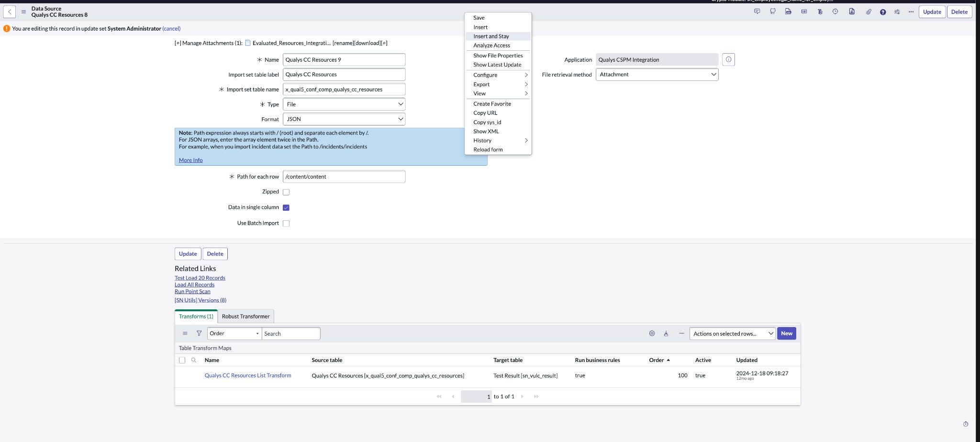Open the hamburger form context menu icon

[23, 11]
